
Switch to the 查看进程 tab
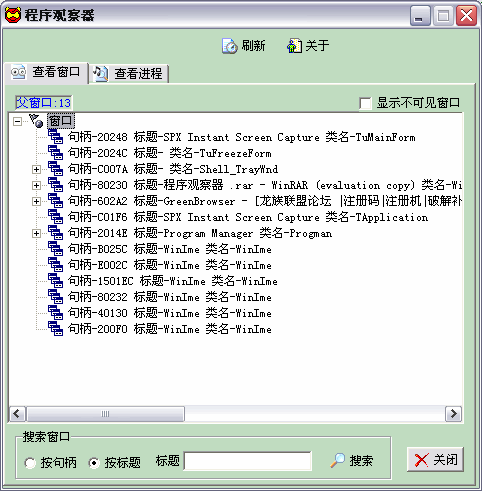click(129, 74)
